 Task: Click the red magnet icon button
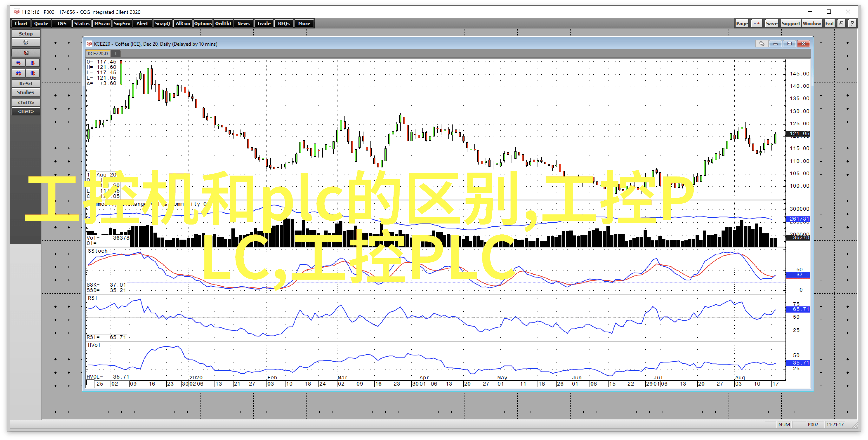click(26, 53)
